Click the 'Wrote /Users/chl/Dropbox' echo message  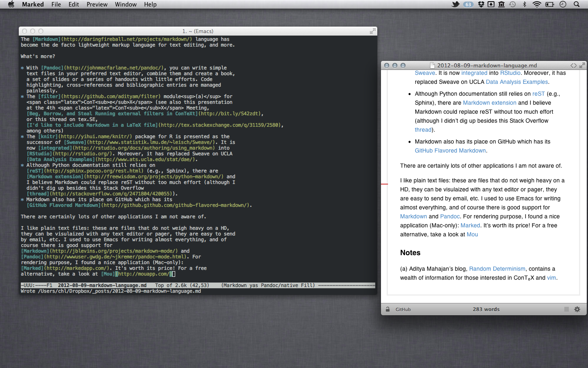coord(111,291)
